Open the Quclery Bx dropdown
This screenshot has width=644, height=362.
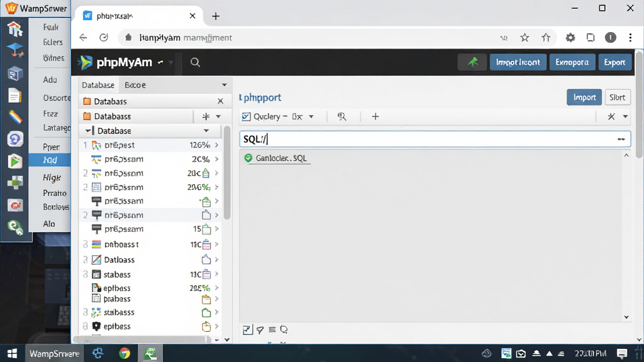[x=311, y=116]
